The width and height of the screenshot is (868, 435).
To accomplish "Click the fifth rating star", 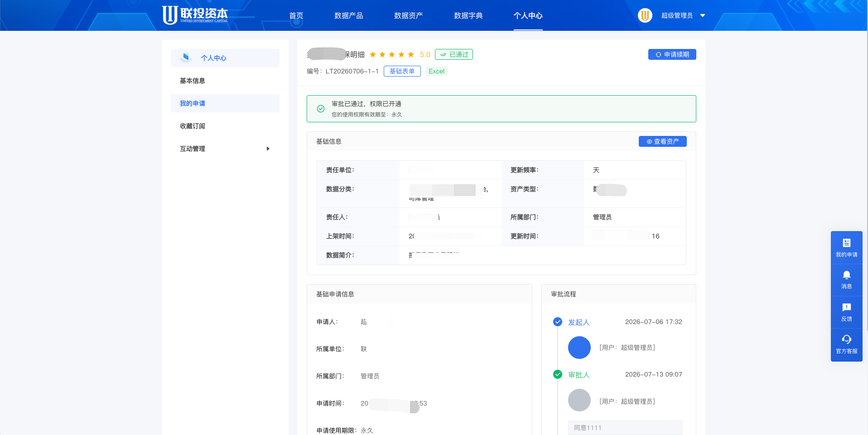I will 411,54.
